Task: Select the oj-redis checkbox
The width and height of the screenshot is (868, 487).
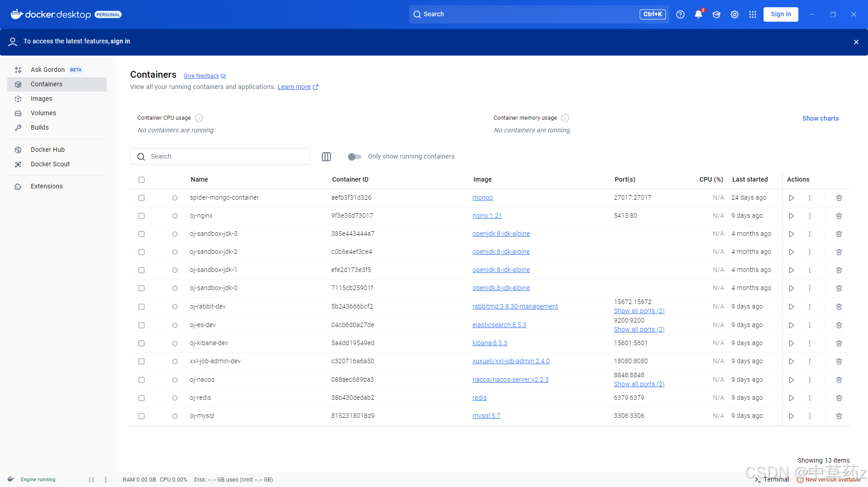Action: pos(142,398)
